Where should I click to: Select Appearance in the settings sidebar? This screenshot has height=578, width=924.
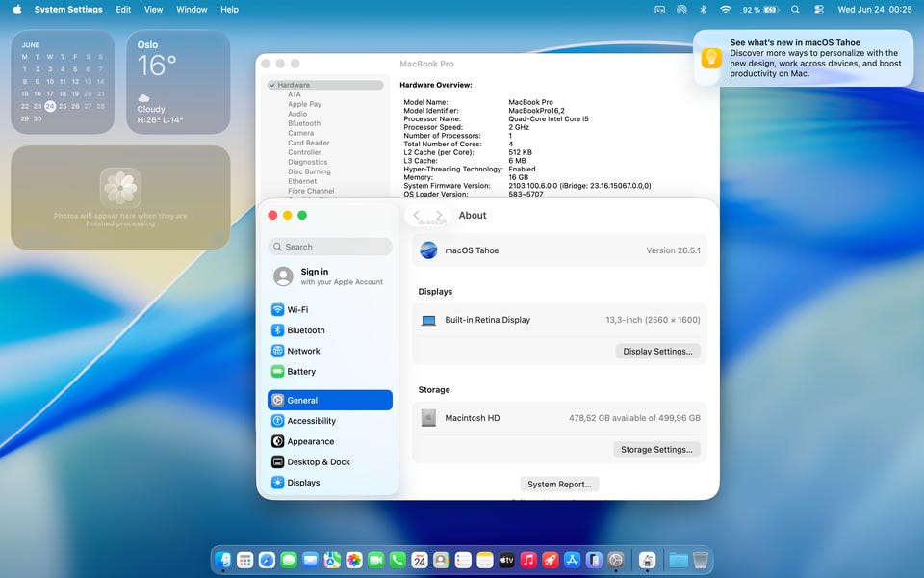(330, 441)
